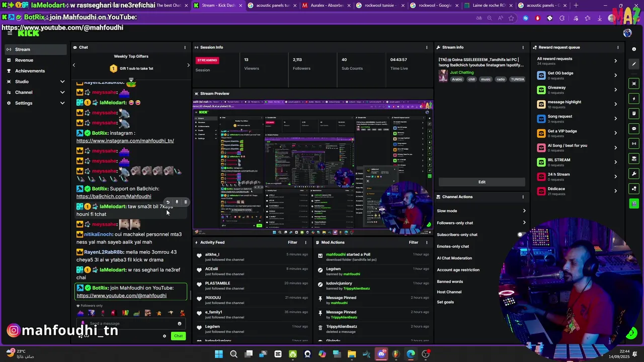Open AI Chat Moderation channel action

(454, 258)
